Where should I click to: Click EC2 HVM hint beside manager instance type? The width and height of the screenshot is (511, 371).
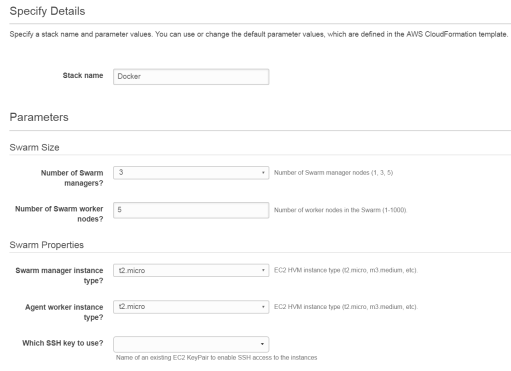click(346, 270)
